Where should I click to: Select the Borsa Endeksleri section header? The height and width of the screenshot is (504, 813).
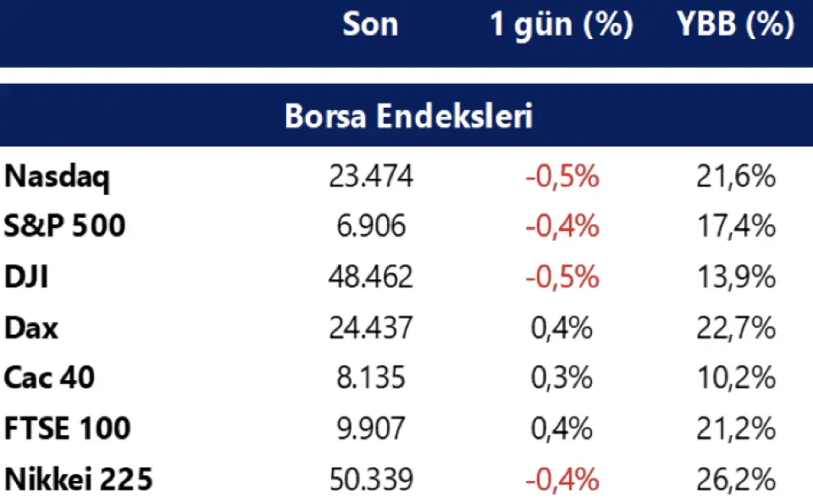point(408,116)
